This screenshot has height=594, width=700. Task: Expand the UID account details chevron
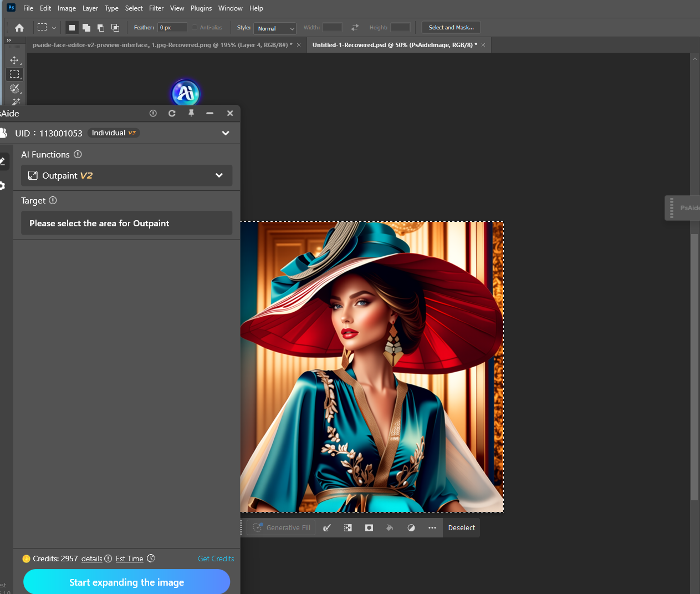point(226,133)
